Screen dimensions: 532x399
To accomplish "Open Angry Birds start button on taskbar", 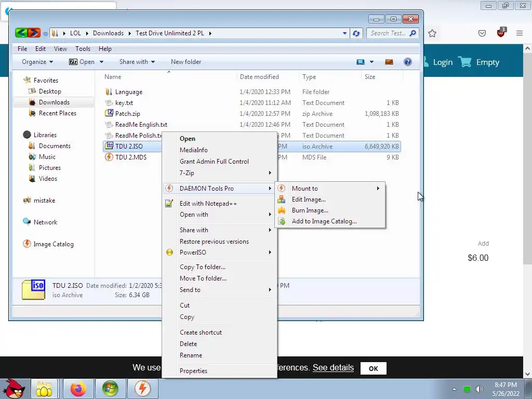I will (x=14, y=389).
